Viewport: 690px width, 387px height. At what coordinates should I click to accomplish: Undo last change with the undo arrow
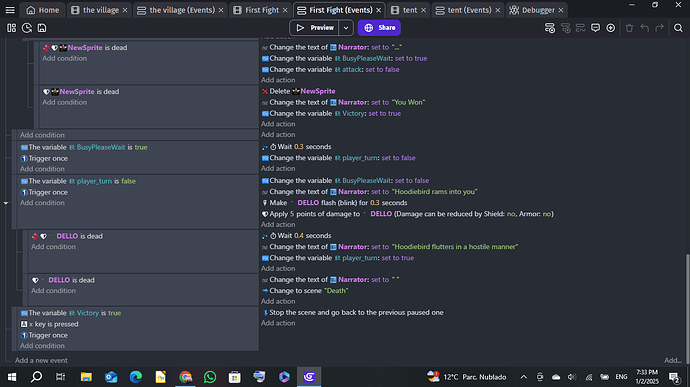[x=645, y=28]
